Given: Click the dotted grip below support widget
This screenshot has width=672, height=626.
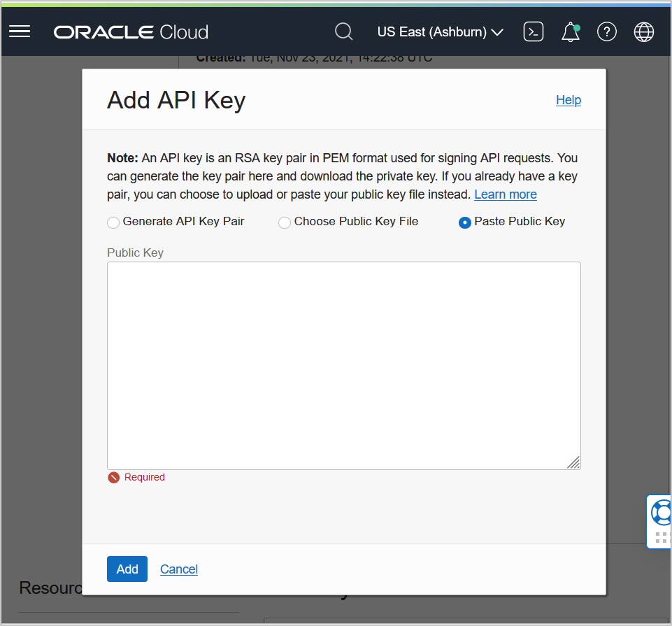Looking at the screenshot, I should point(662,537).
